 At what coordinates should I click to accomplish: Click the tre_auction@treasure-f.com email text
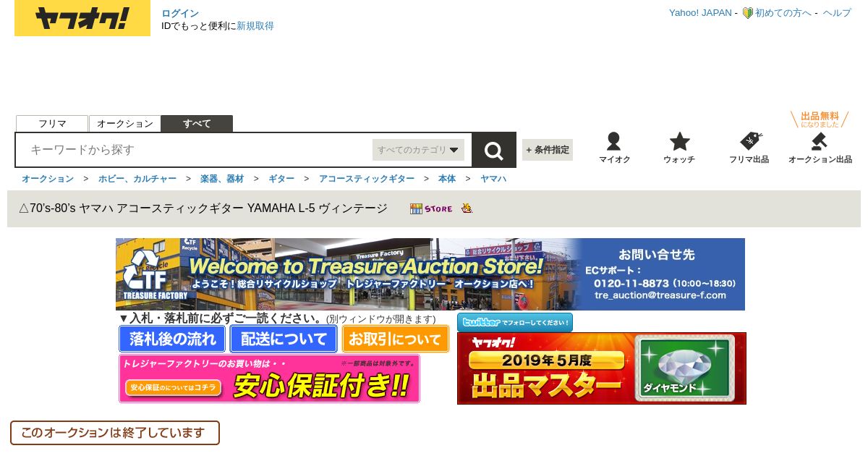click(660, 295)
